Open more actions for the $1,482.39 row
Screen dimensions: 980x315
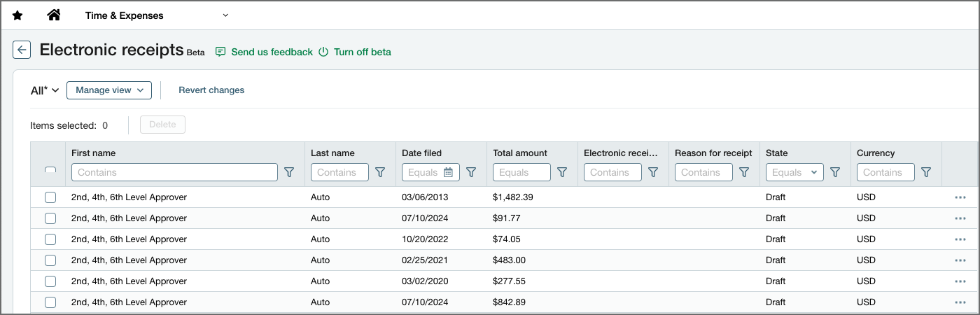pos(960,197)
